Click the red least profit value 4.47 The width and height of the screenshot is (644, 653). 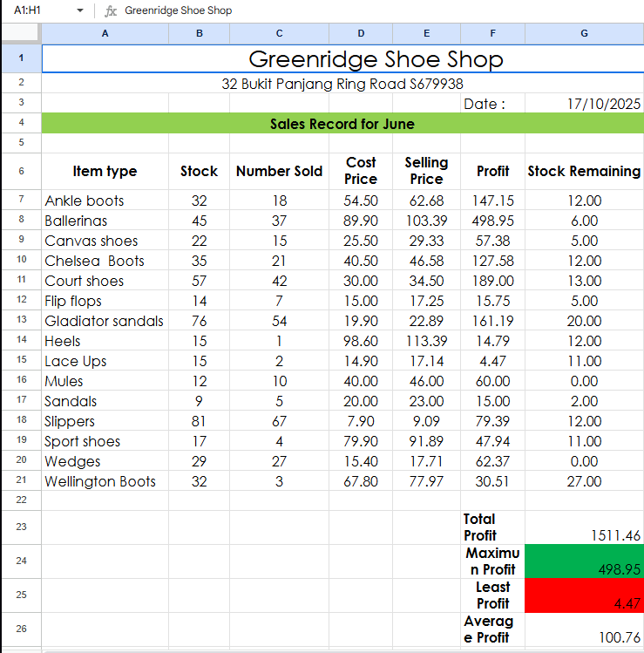584,595
